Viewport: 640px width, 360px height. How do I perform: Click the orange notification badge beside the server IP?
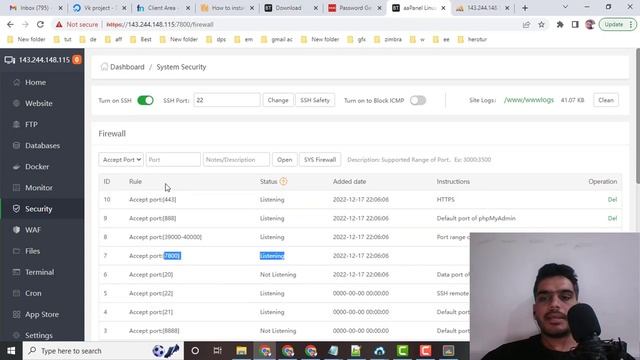(76, 60)
